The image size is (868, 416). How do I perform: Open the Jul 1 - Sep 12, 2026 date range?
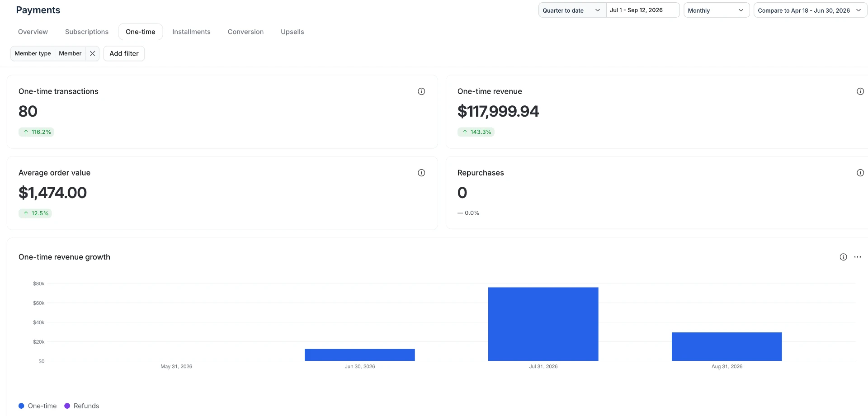coord(642,10)
